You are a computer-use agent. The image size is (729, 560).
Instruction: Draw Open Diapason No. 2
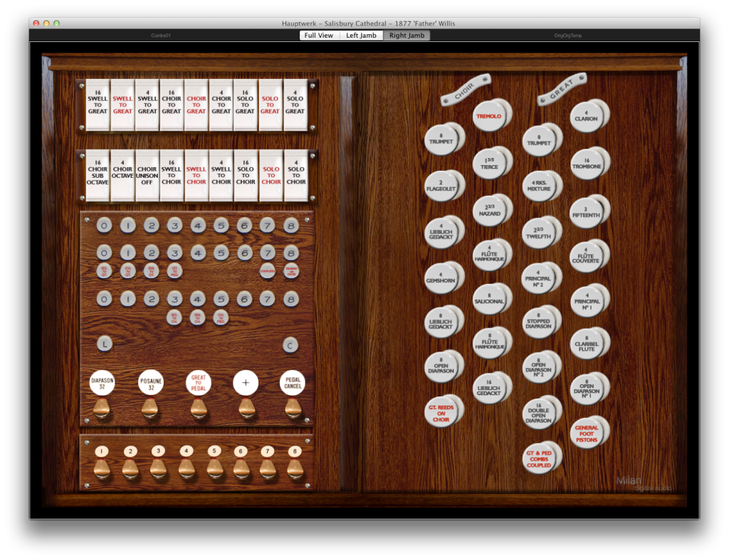click(x=539, y=368)
